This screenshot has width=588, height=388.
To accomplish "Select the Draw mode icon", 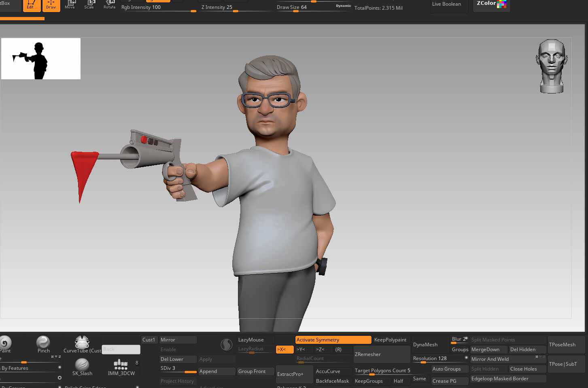I will (51, 5).
